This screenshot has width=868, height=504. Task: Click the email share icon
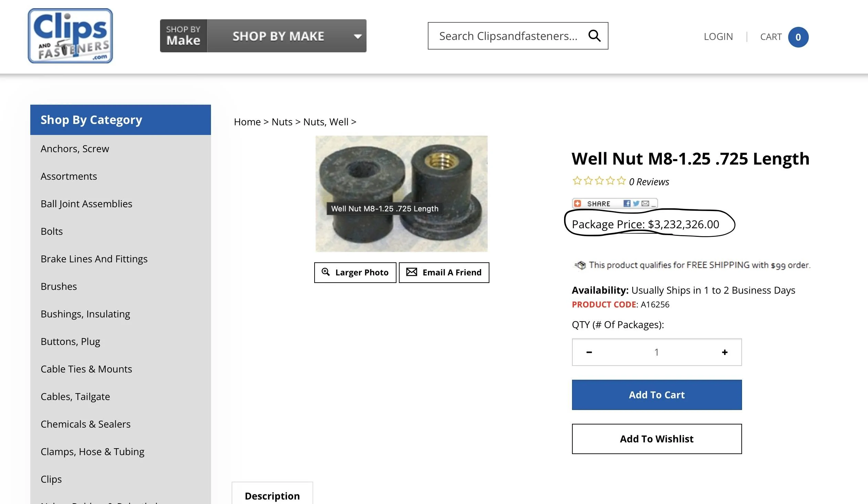pos(645,203)
